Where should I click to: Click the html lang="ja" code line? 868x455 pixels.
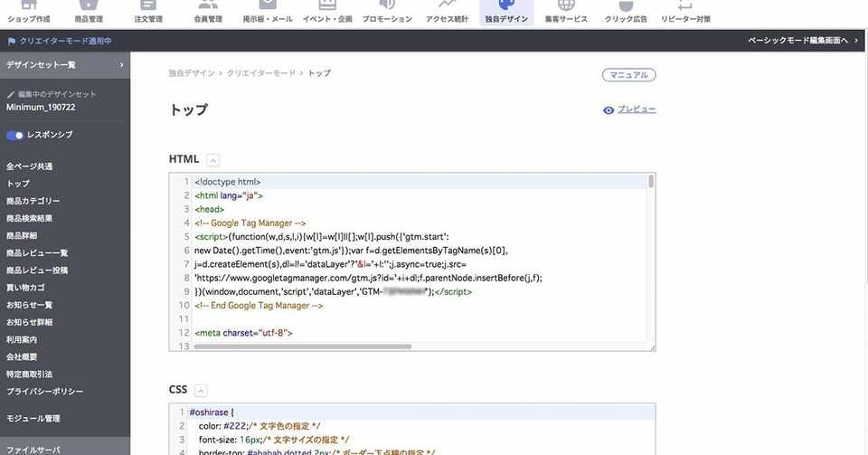(x=229, y=195)
